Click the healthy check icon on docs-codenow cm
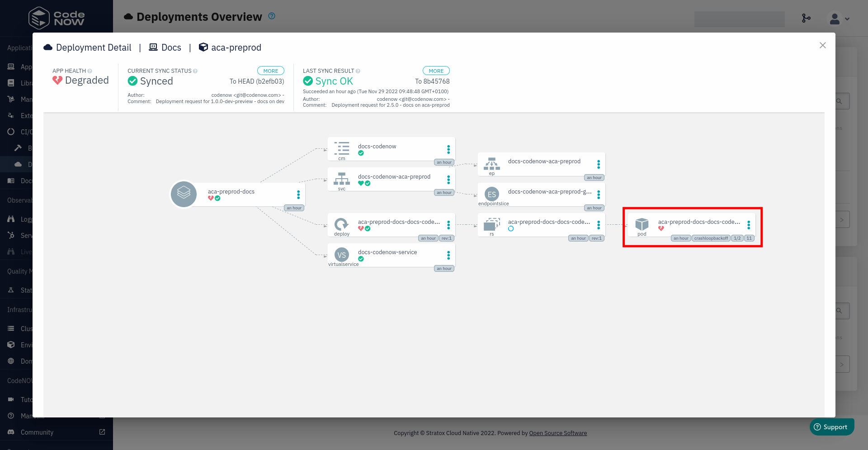Viewport: 868px width, 450px height. 361,153
